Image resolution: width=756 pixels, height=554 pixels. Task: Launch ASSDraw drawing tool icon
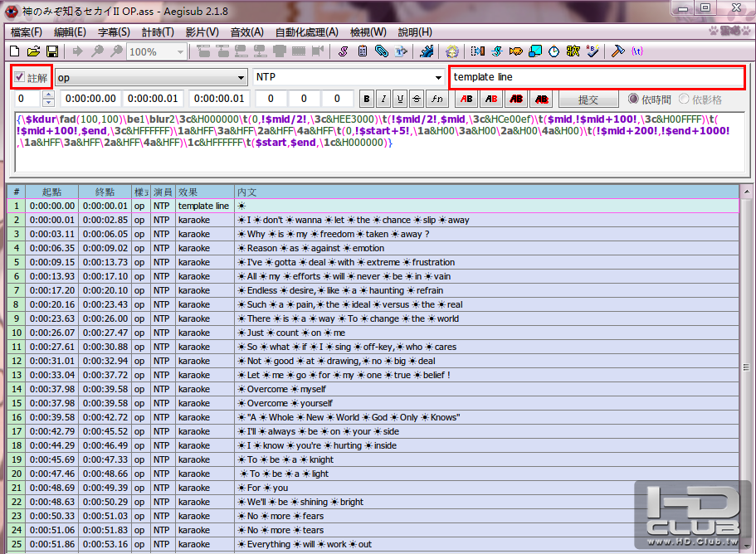tap(452, 51)
